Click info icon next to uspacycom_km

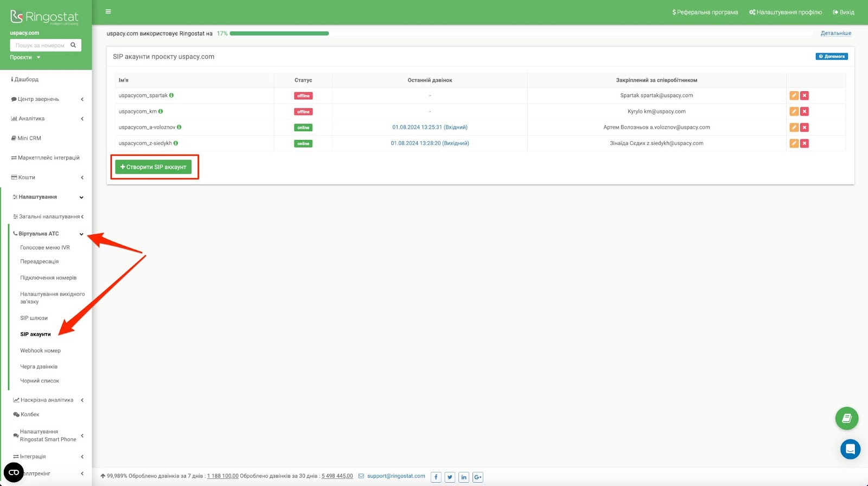click(x=161, y=111)
